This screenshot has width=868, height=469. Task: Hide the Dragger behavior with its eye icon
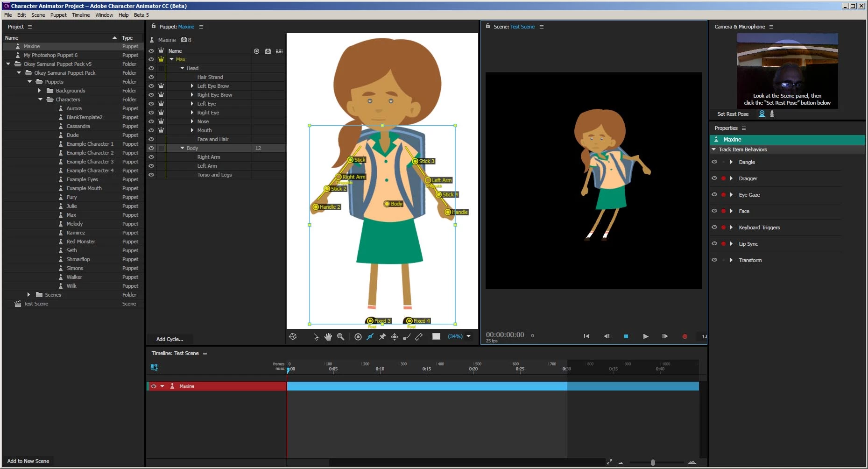(714, 178)
